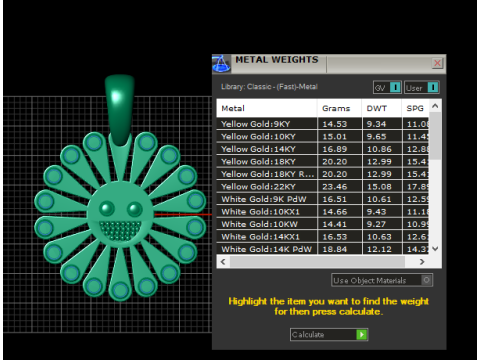
Task: Click down arrow of metals list scrollbar
Action: pos(435,249)
